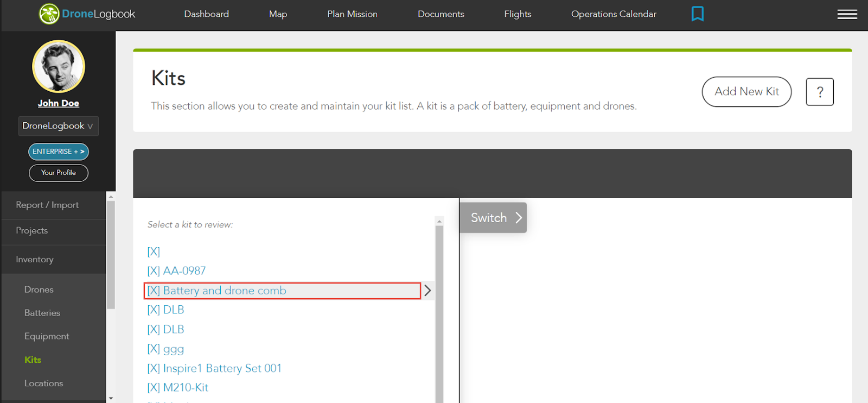Open Batteries inventory page
The image size is (868, 403).
(42, 313)
